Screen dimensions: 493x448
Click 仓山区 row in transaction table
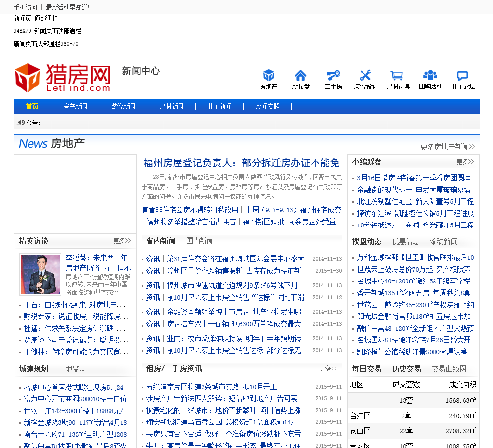413,431
